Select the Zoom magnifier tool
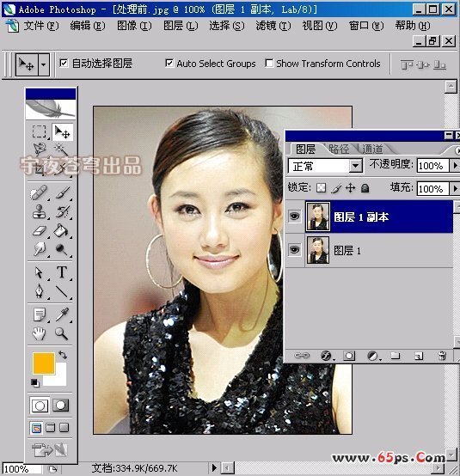460x476 pixels. click(x=61, y=333)
